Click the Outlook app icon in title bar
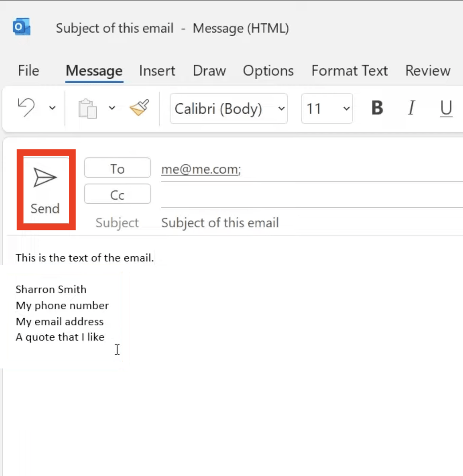Image resolution: width=463 pixels, height=476 pixels. 21,27
